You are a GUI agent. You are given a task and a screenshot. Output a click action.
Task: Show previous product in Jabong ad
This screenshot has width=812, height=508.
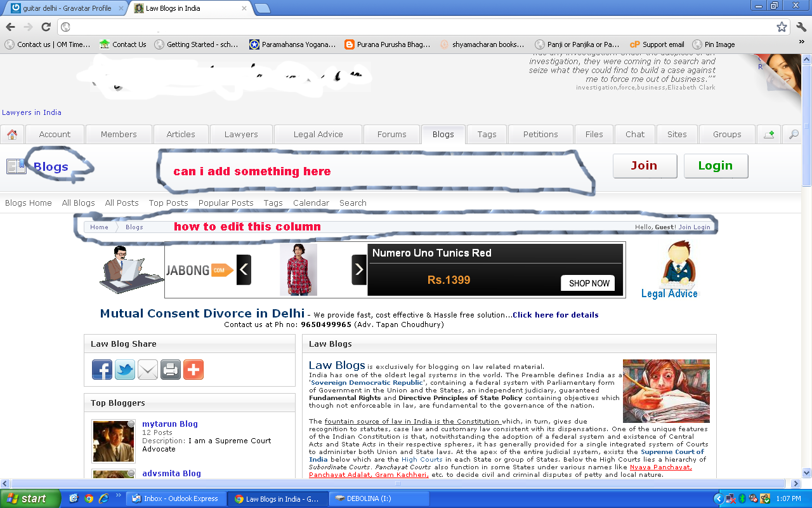[244, 270]
